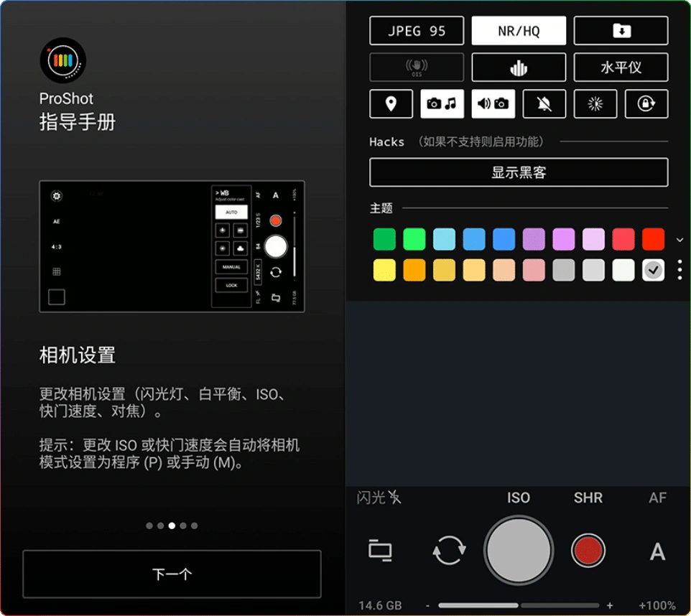Viewport: 691px width, 616px height.
Task: Tap the flash burst settings icon
Action: click(x=595, y=103)
